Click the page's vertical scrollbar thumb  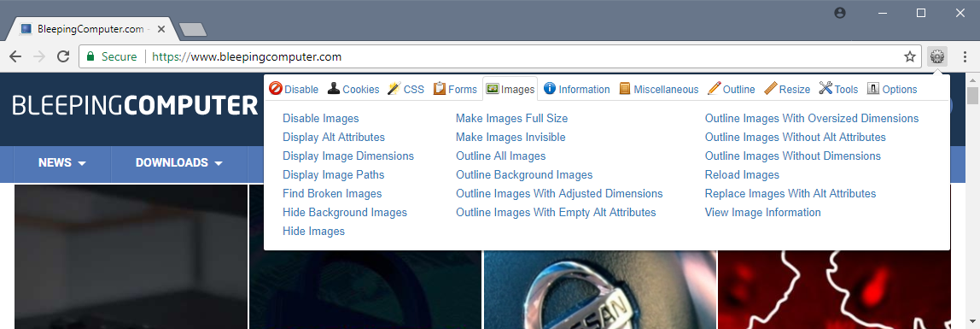[x=972, y=97]
